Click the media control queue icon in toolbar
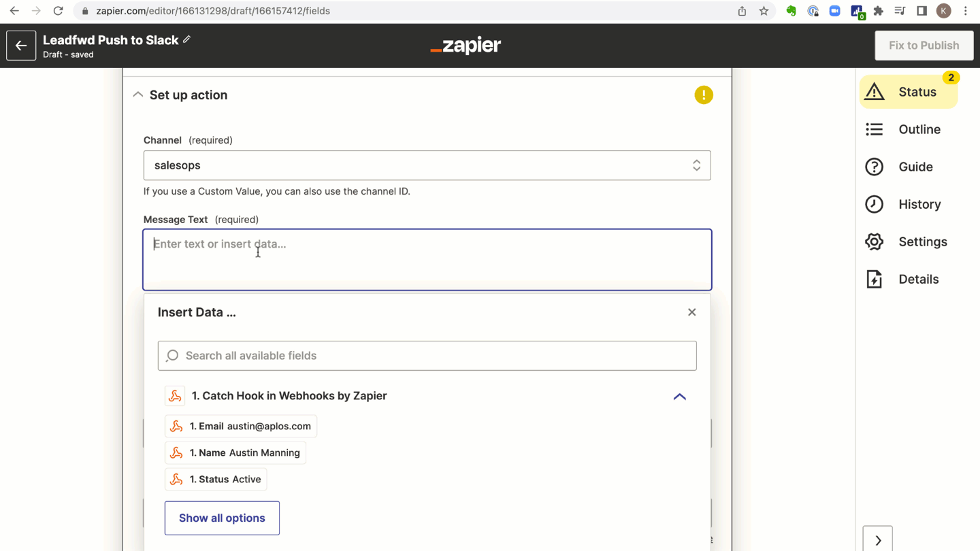The image size is (980, 551). 900,11
